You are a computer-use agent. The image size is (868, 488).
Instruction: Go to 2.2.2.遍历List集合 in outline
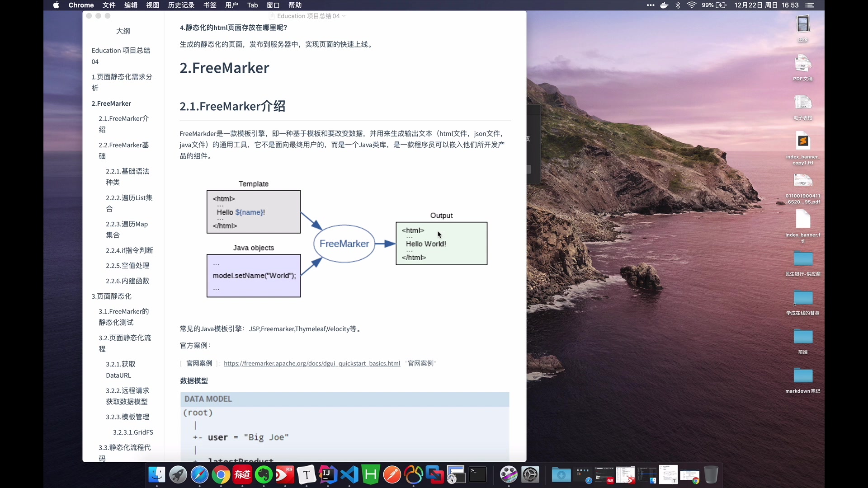tap(129, 203)
